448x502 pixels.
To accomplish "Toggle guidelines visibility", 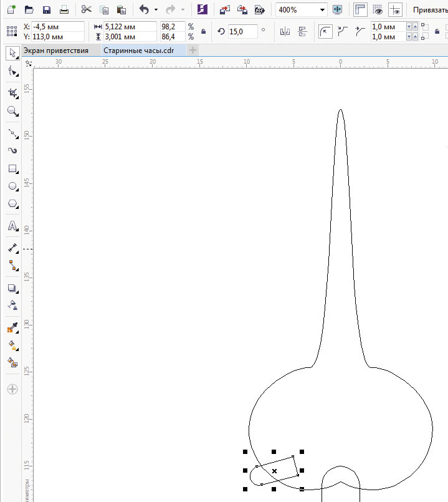I will (395, 9).
